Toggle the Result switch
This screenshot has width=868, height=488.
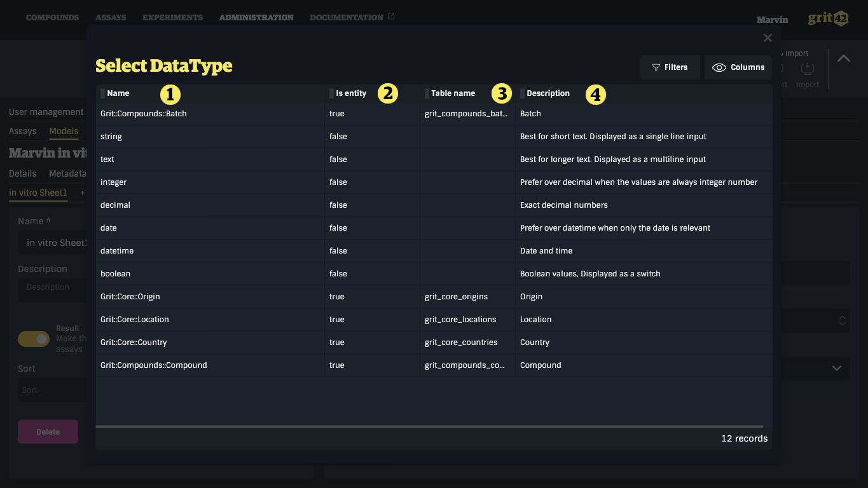tap(34, 339)
